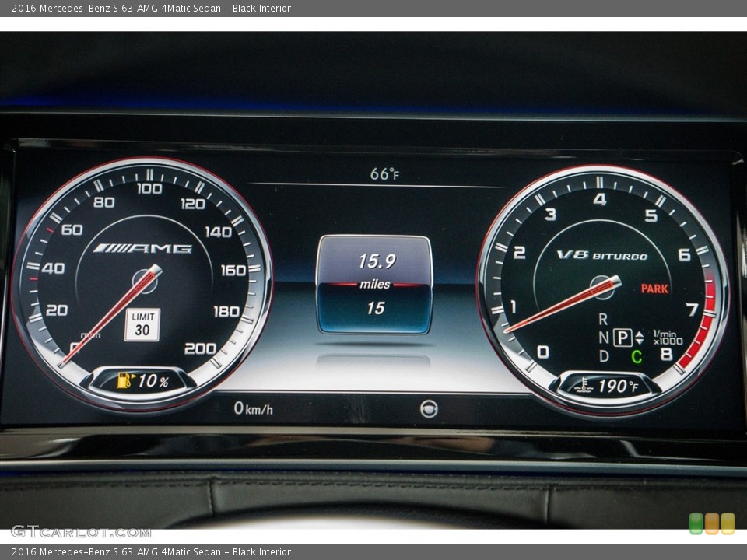Tap the up/down arrows beside gear P
The image size is (747, 560).
(x=640, y=338)
